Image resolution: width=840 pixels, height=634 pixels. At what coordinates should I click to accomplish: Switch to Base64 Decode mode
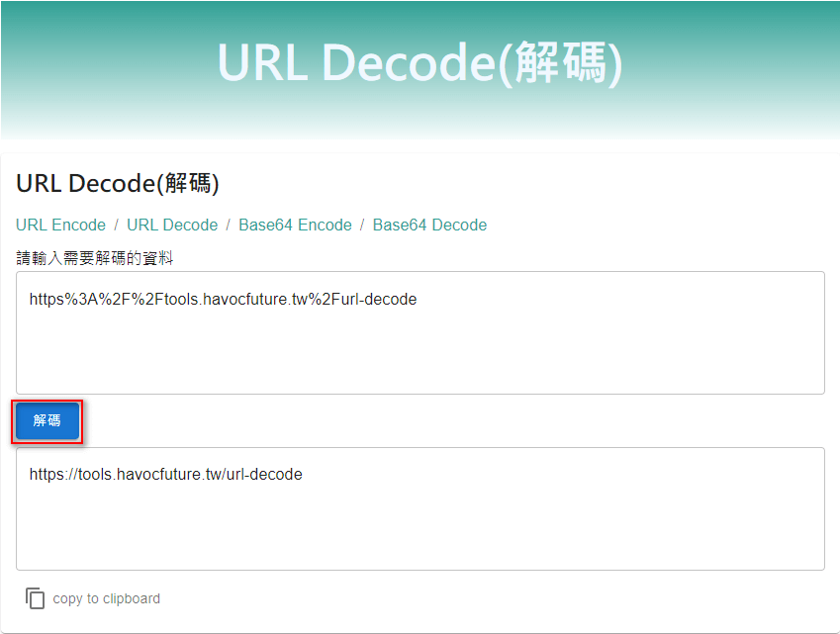(x=429, y=225)
